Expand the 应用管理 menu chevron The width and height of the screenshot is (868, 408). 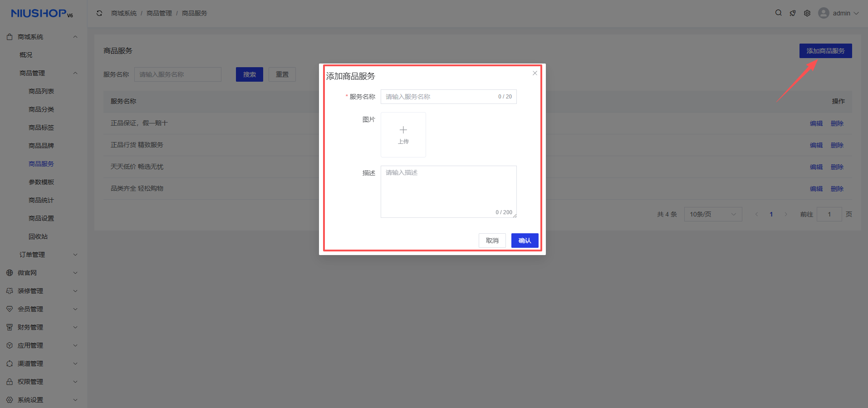tap(75, 345)
